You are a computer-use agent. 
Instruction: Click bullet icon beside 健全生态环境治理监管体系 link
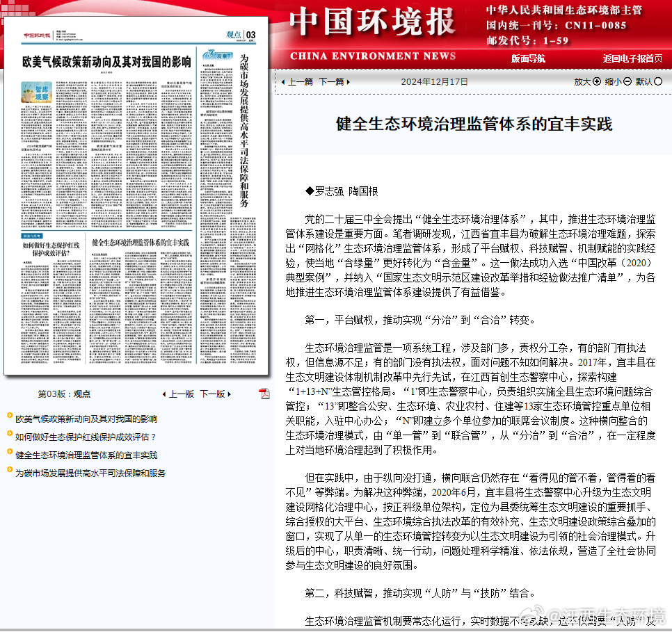(10, 451)
